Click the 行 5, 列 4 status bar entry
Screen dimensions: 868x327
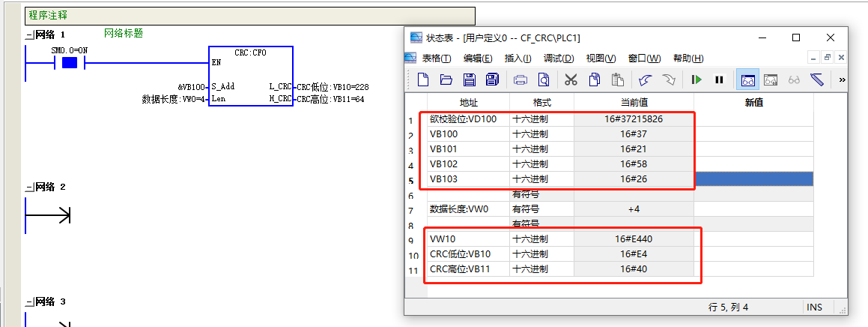pos(728,307)
